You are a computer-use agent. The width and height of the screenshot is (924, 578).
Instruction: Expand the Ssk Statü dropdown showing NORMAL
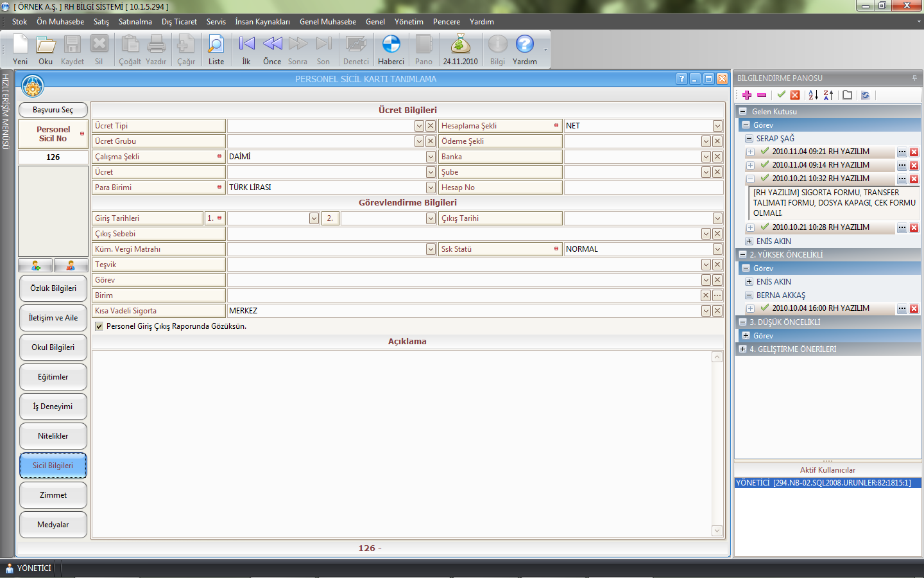pyautogui.click(x=717, y=249)
